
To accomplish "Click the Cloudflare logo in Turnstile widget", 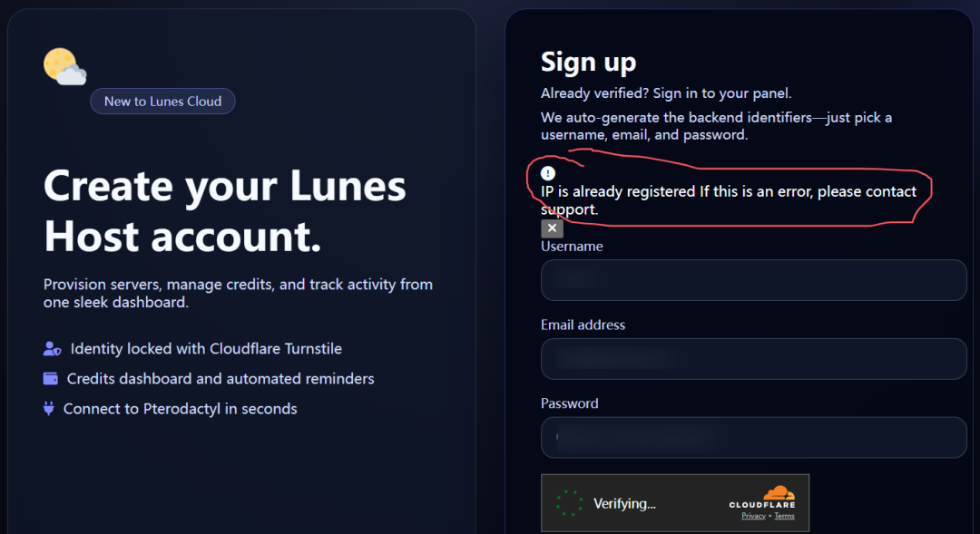I will coord(762,499).
